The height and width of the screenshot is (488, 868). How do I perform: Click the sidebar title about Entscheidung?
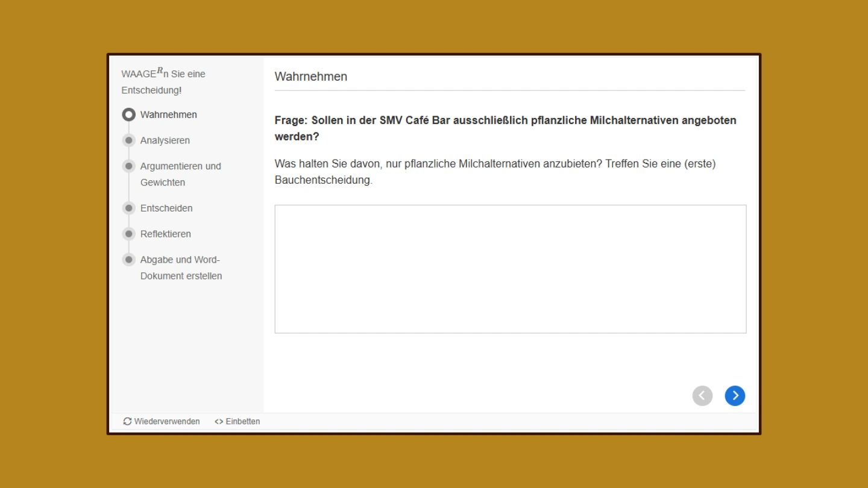163,82
